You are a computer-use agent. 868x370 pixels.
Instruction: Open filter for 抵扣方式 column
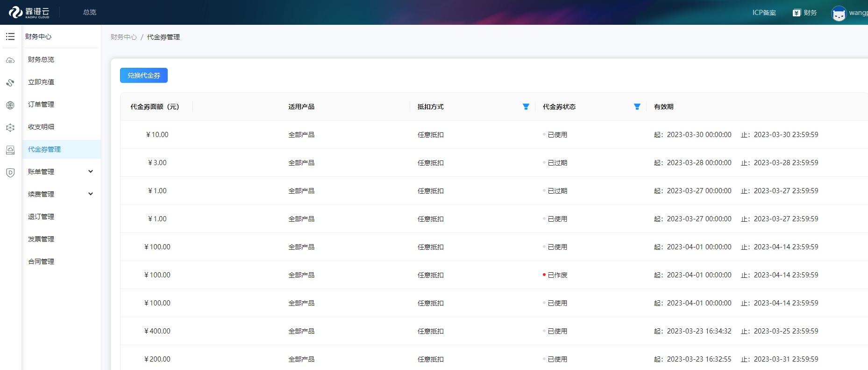click(x=526, y=107)
